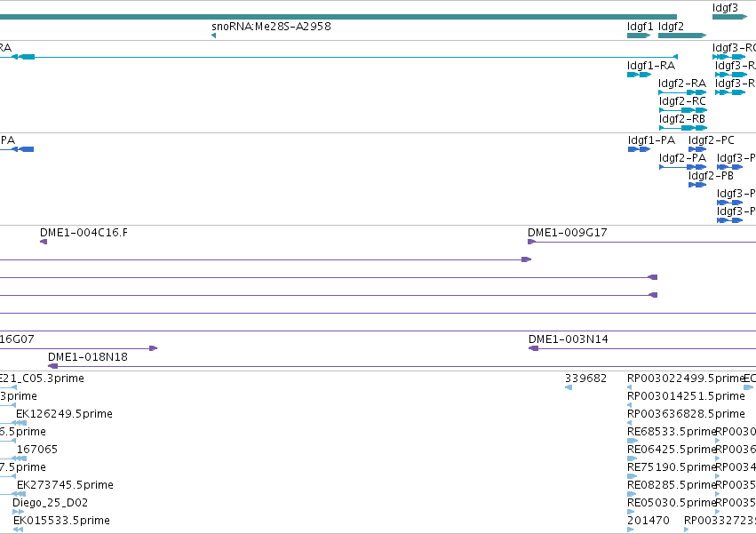Open the Idgf1-RA transcript label
The width and height of the screenshot is (756, 534).
click(x=651, y=66)
